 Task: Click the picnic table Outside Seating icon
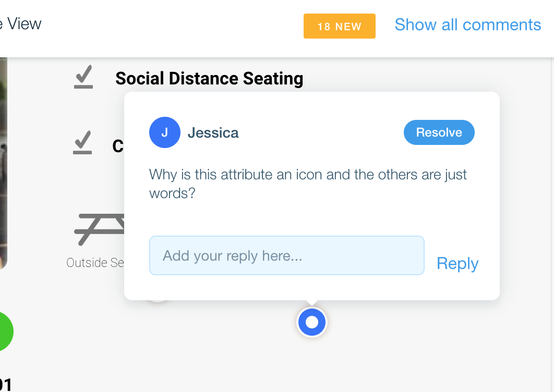coord(99,229)
